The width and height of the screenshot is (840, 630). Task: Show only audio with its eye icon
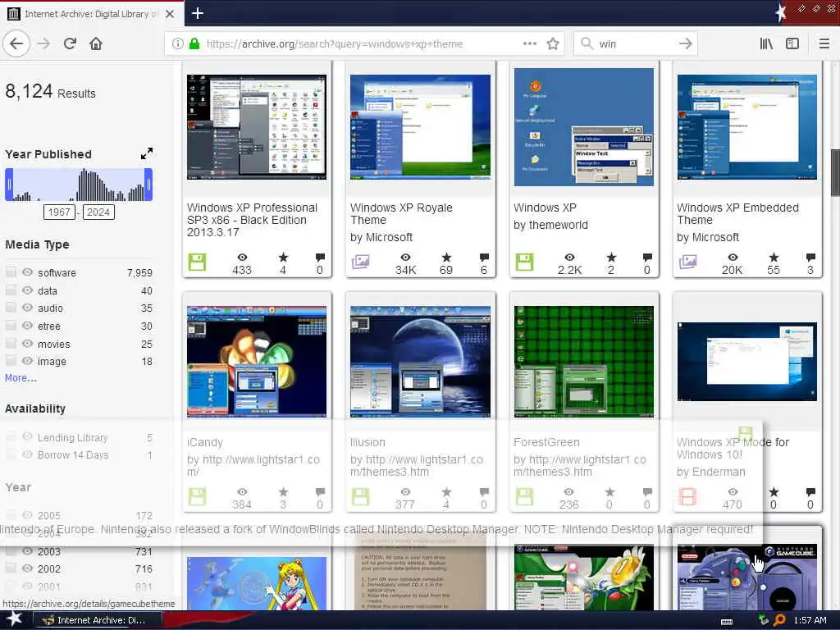pos(27,308)
